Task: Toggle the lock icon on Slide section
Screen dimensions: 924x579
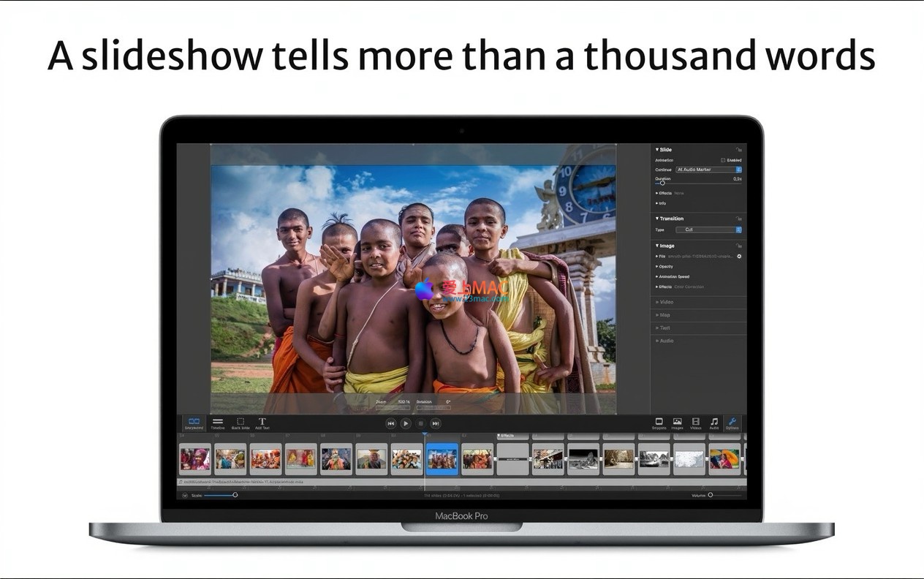Action: [x=739, y=149]
